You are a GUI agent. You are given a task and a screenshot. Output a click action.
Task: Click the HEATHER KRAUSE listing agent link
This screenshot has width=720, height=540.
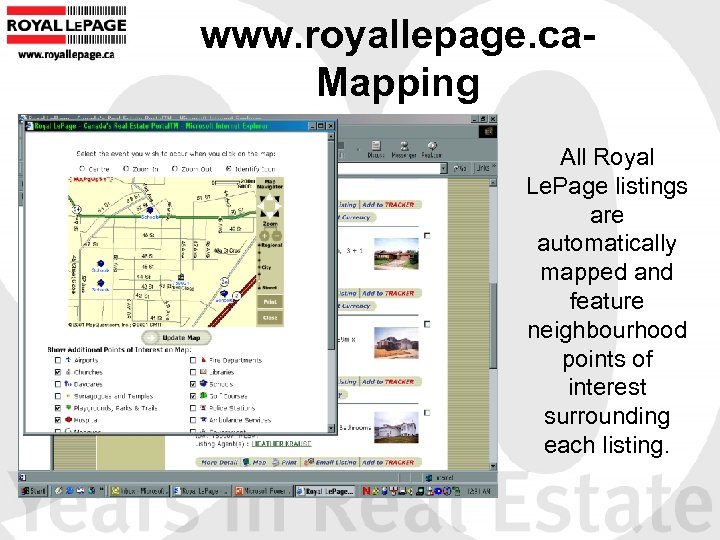[x=281, y=444]
